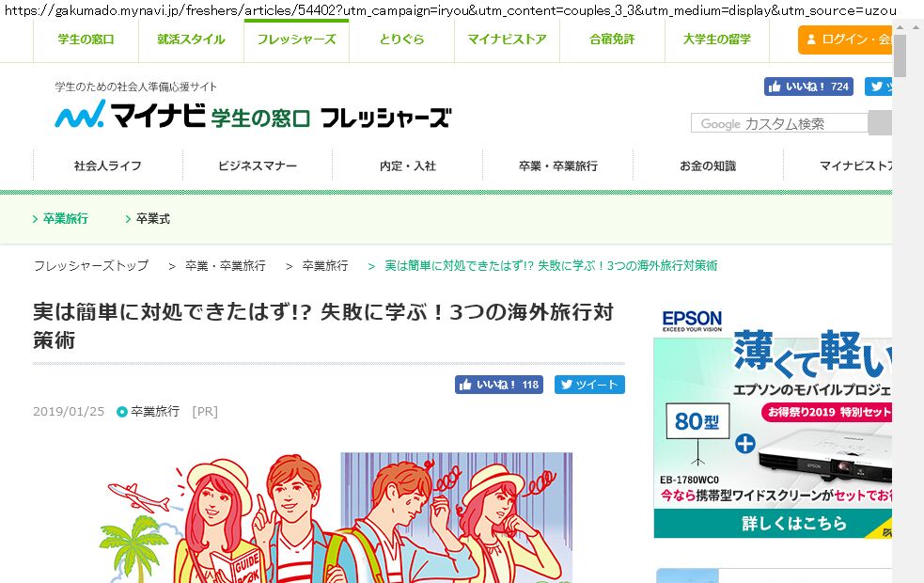Open the EPSON projector advertisement banner
This screenshot has height=583, width=924.
[x=772, y=423]
